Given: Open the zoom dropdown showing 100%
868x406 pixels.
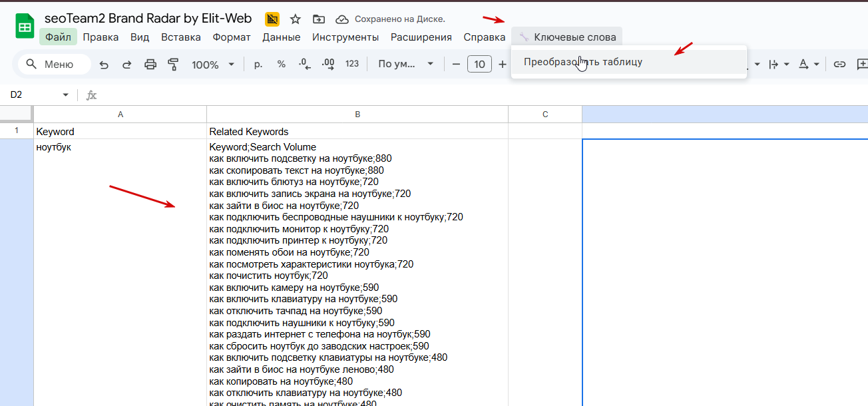Looking at the screenshot, I should point(213,65).
